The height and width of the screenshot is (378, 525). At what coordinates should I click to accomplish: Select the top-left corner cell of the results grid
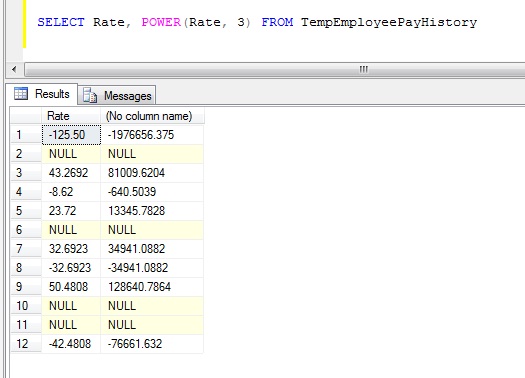(26, 116)
